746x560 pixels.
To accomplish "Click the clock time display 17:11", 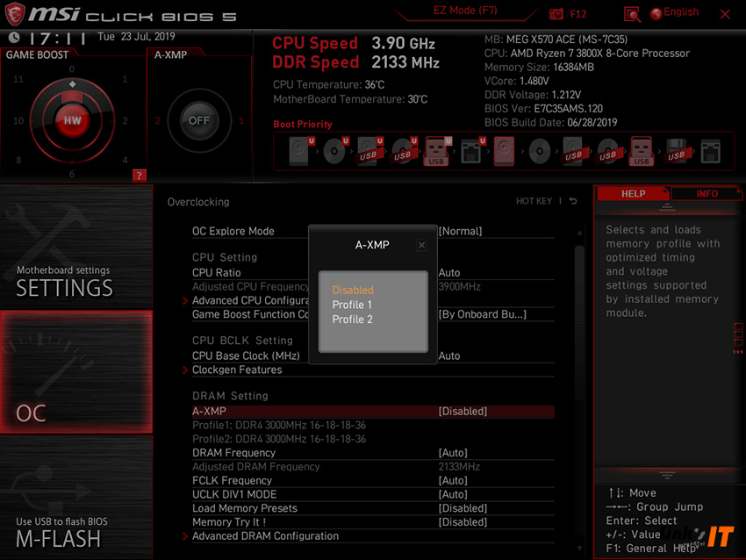I will (58, 38).
